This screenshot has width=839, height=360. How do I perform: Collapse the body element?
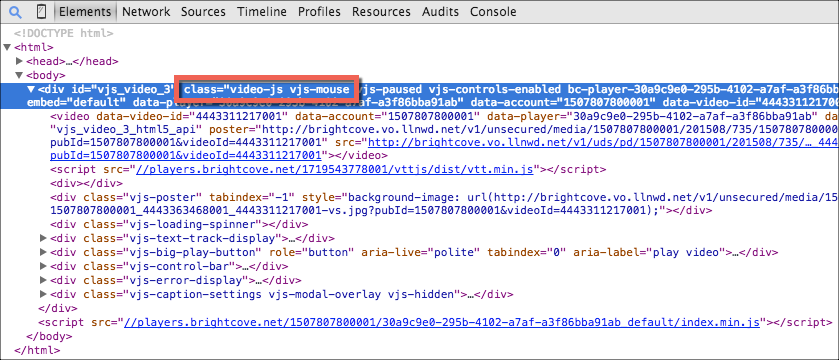click(x=19, y=75)
